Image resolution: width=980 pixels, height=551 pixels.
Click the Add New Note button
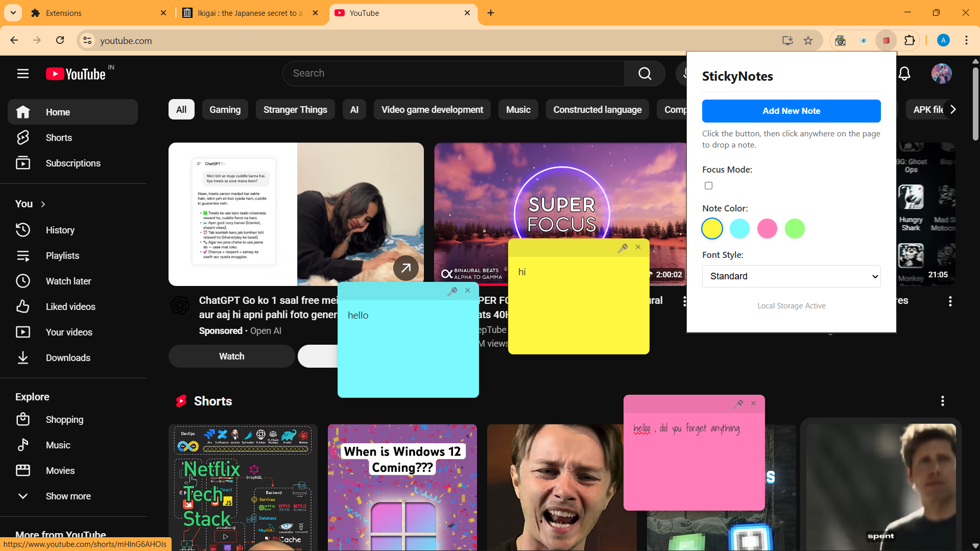coord(791,111)
